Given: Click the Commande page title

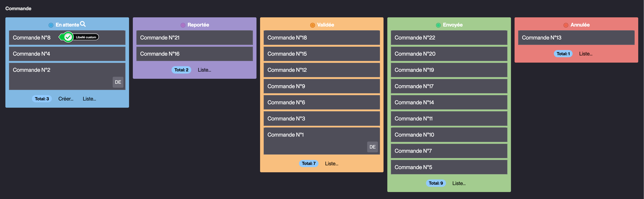Looking at the screenshot, I should click(18, 9).
